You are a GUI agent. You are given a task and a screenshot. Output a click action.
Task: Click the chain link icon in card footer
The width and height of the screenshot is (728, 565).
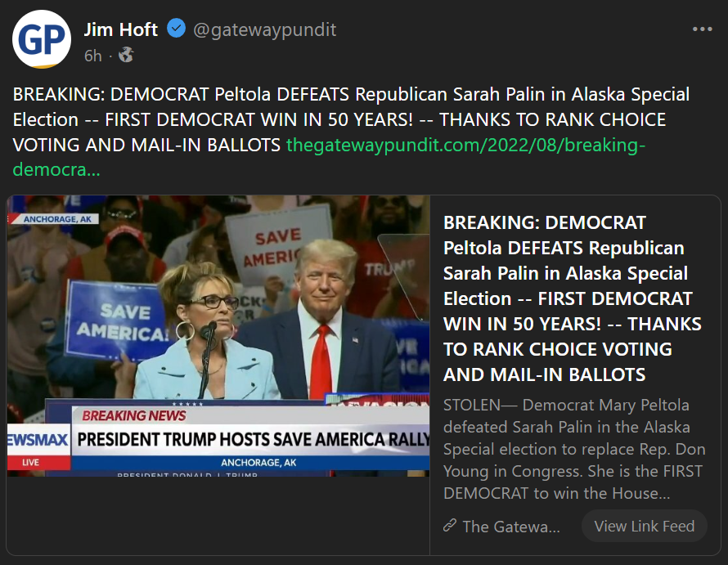tap(449, 526)
